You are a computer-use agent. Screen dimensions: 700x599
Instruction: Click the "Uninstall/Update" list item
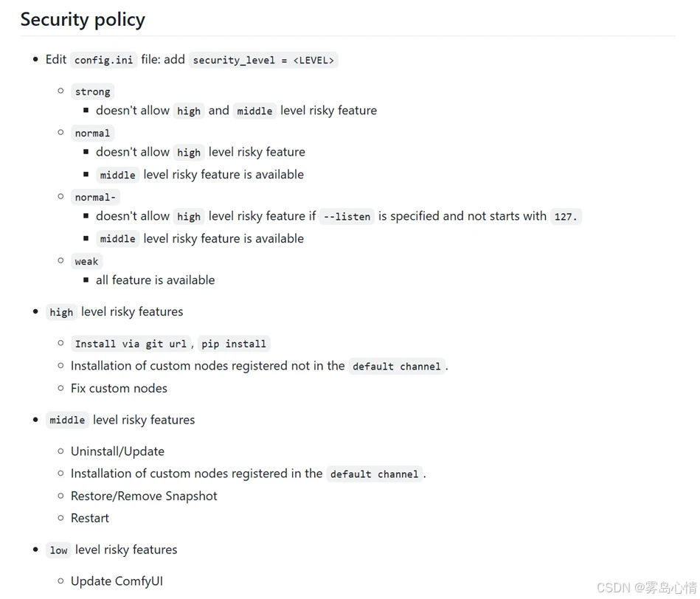(117, 451)
